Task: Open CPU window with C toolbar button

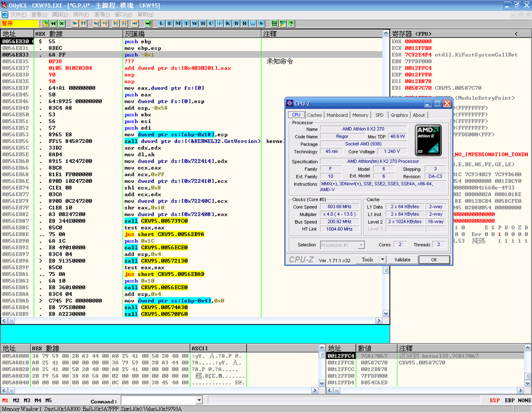Action: [x=211, y=23]
